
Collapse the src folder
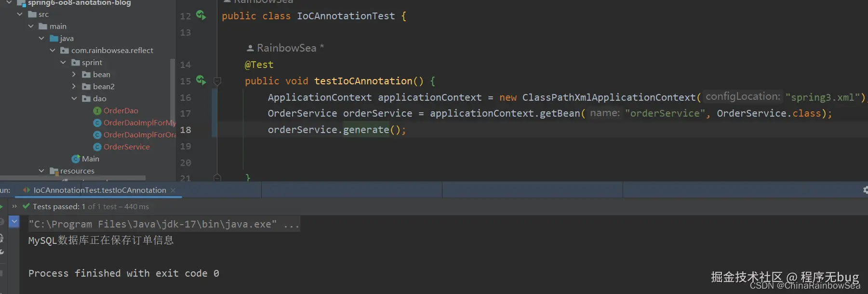20,14
